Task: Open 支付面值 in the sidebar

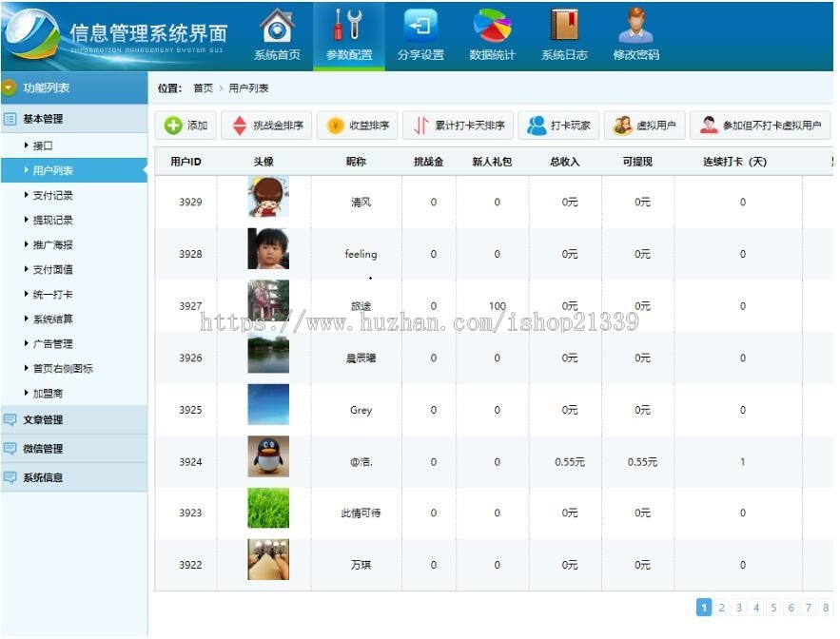Action: click(x=52, y=269)
